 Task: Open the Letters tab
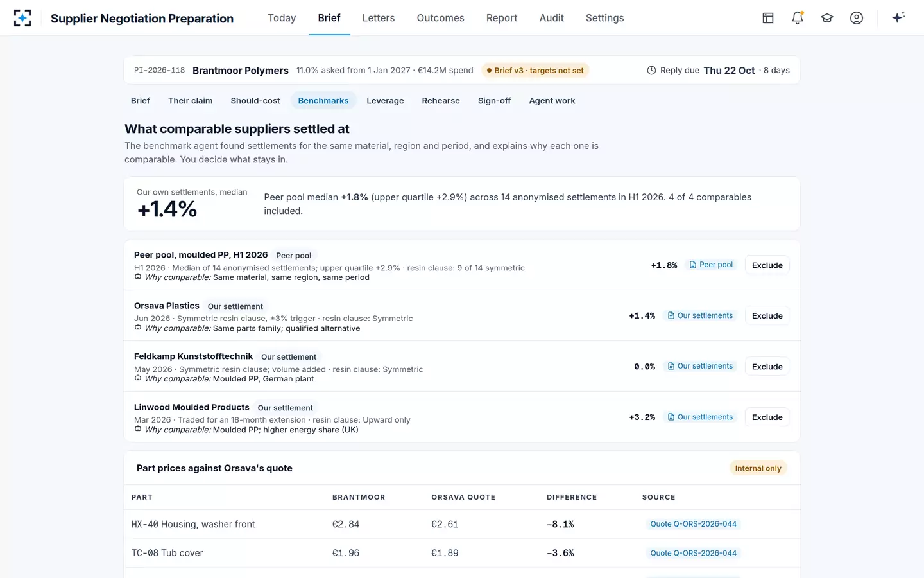pyautogui.click(x=379, y=18)
